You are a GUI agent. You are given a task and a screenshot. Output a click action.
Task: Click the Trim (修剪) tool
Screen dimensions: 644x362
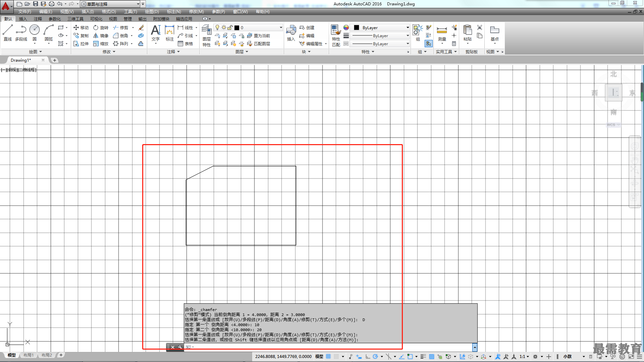pyautogui.click(x=120, y=27)
